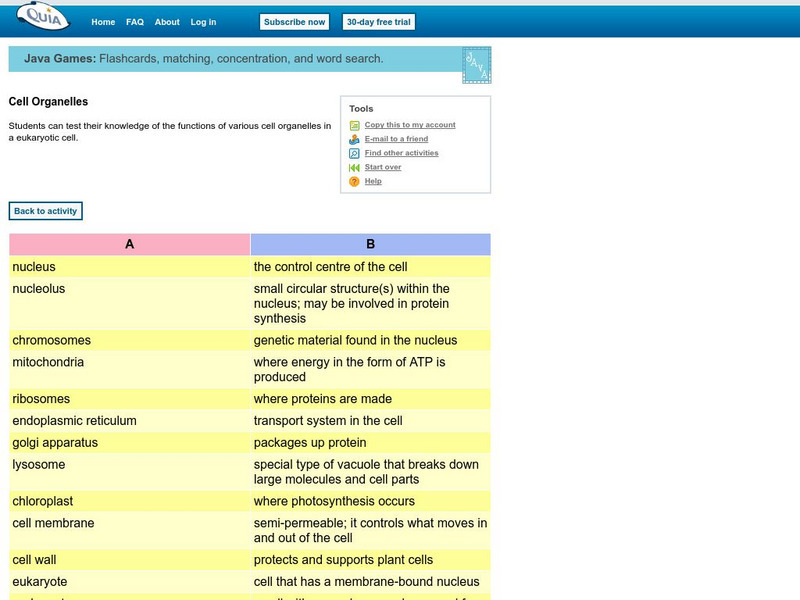Click the e-mail a friend icon
The height and width of the screenshot is (600, 800).
click(x=354, y=140)
